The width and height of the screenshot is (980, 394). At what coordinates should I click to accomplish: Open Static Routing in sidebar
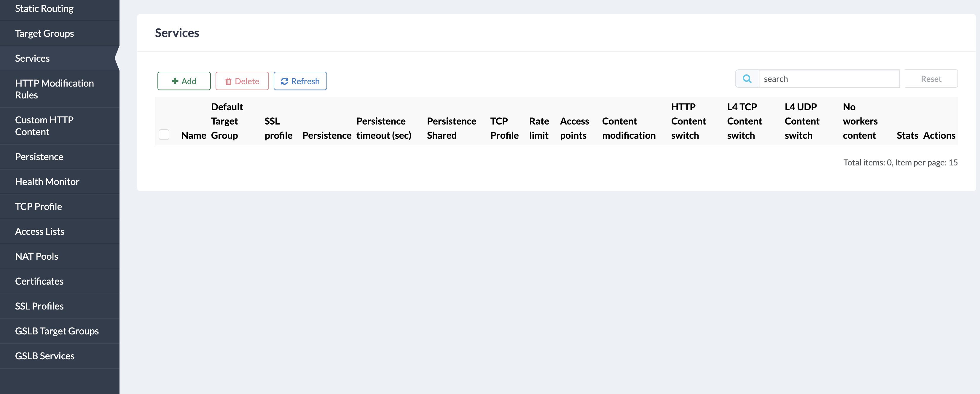pyautogui.click(x=44, y=8)
